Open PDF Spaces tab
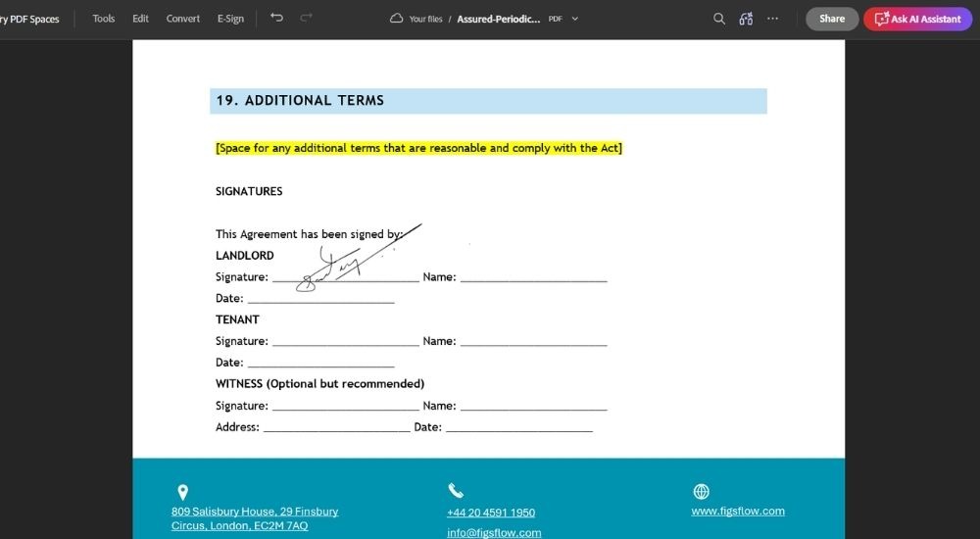Screen dimensions: 980x539 (30, 19)
